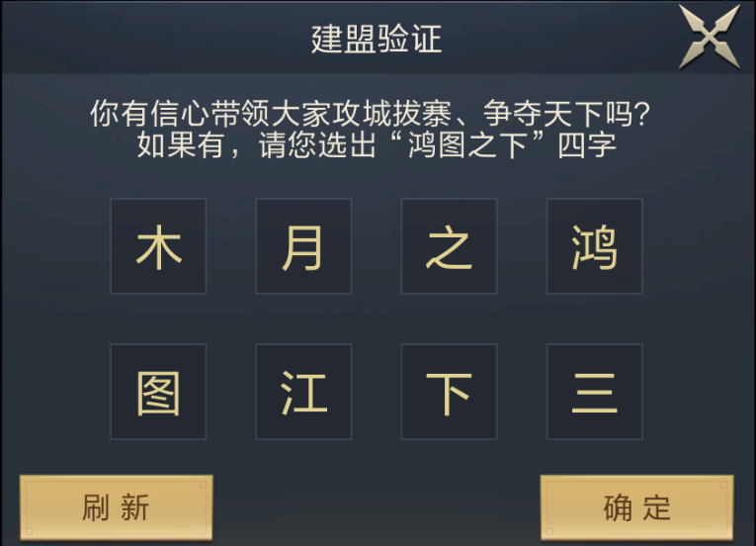
Task: Pick the tile matching the phrase's first character
Action: coord(594,246)
